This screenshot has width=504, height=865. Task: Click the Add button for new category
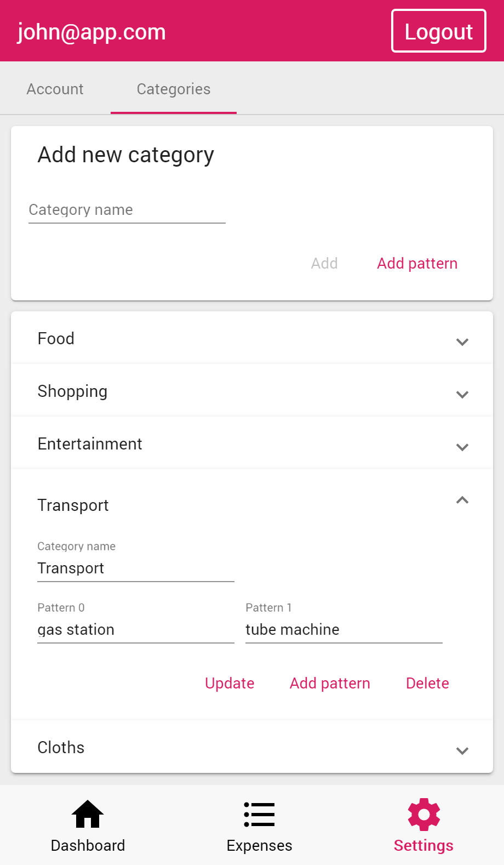324,263
